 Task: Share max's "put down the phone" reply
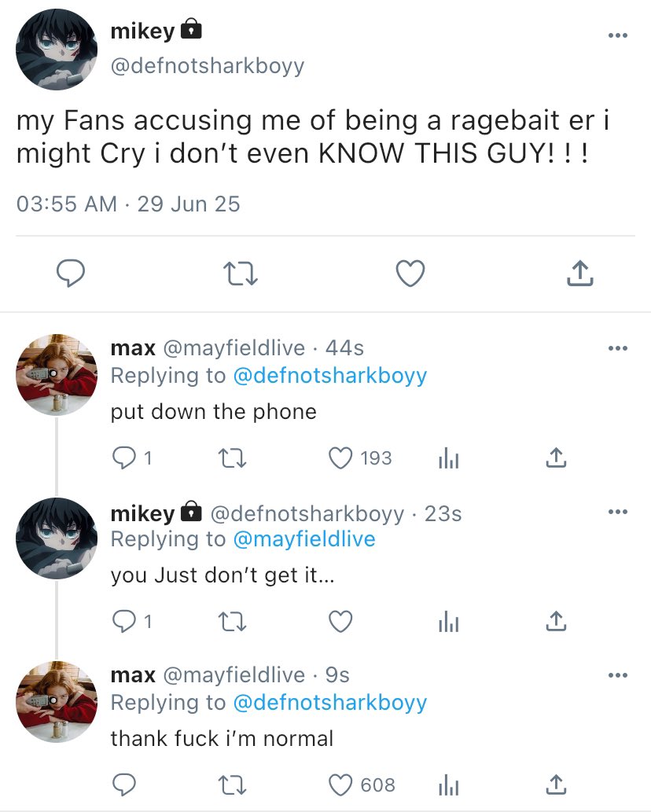(555, 457)
